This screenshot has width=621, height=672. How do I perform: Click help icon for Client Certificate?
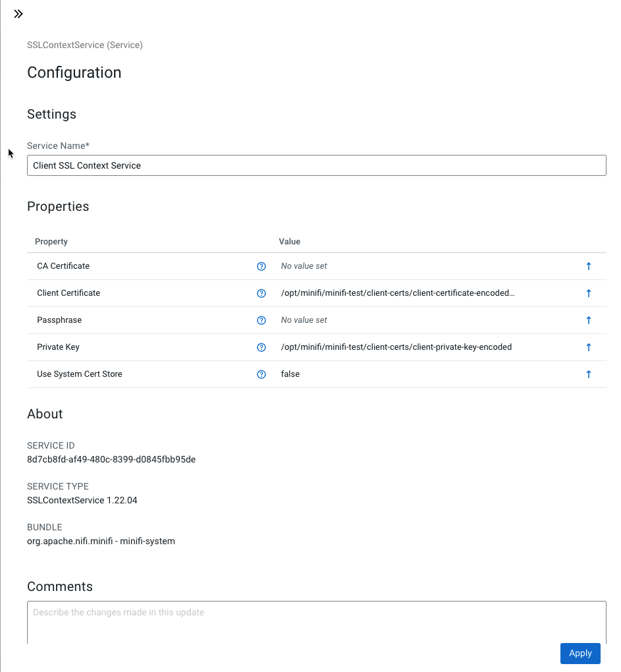pyautogui.click(x=261, y=293)
